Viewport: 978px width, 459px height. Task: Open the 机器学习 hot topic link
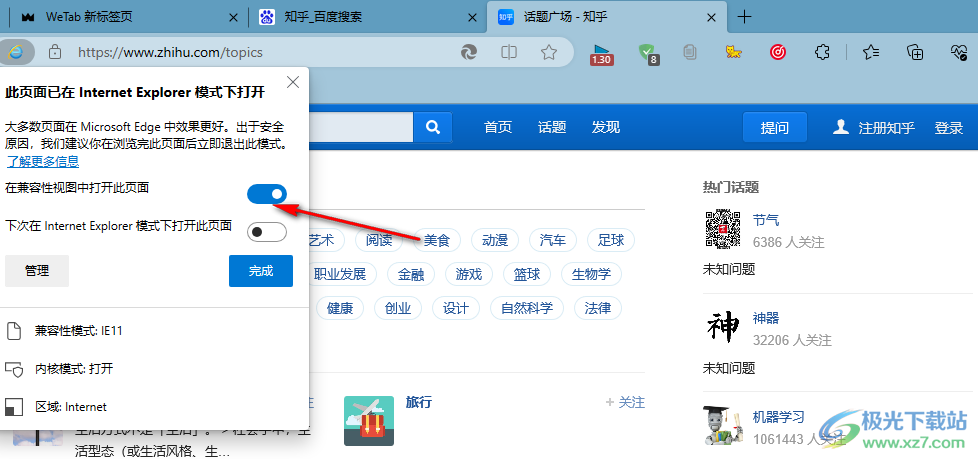coord(778,417)
